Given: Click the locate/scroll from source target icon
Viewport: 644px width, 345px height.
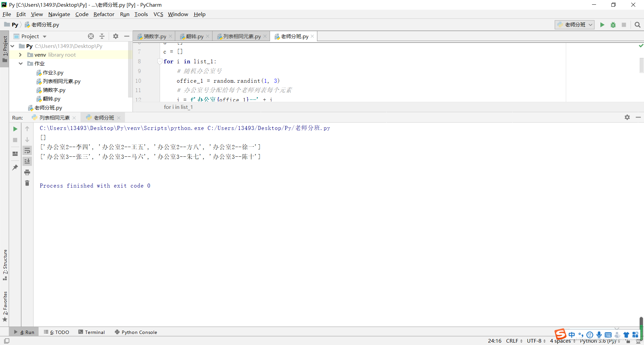Looking at the screenshot, I should (x=91, y=36).
